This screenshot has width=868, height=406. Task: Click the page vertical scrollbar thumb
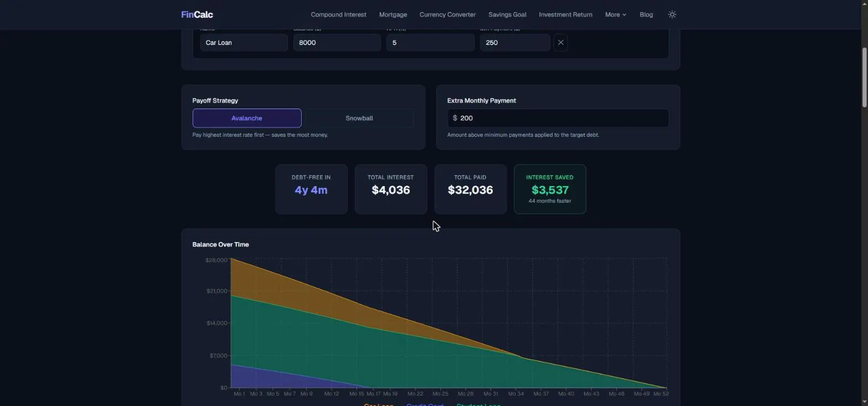point(864,78)
